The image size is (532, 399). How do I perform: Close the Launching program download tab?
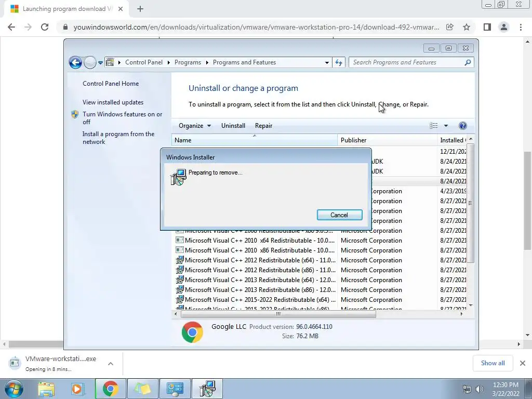tap(120, 9)
